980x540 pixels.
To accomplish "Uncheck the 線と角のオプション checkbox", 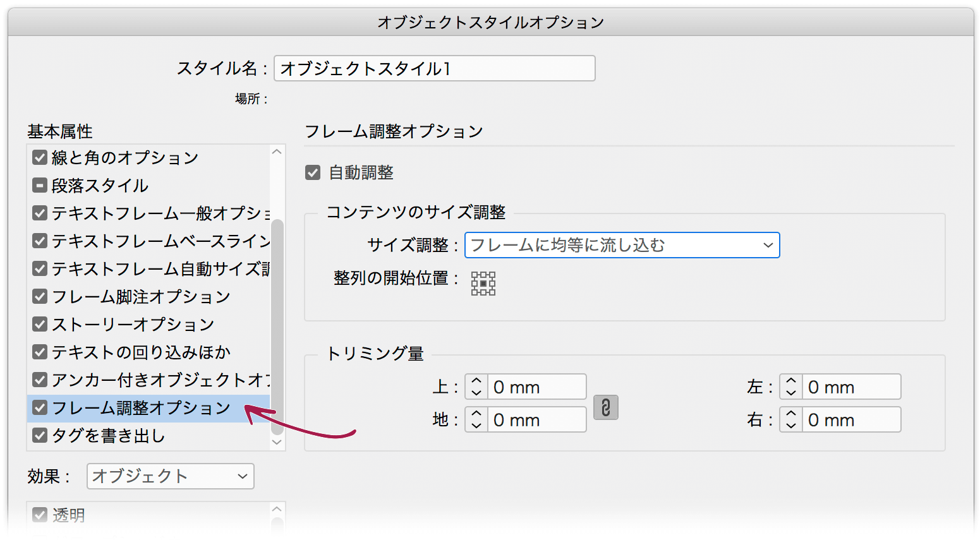I will [x=40, y=157].
